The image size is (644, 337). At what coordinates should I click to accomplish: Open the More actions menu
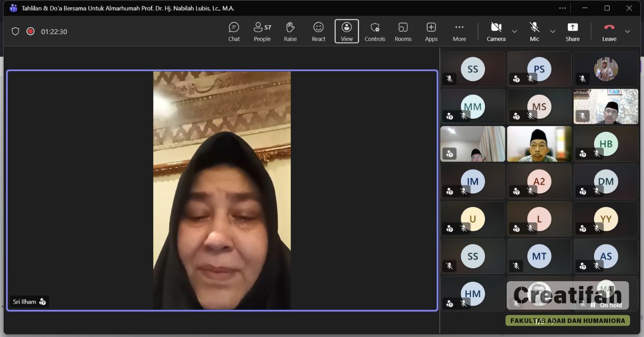click(459, 31)
